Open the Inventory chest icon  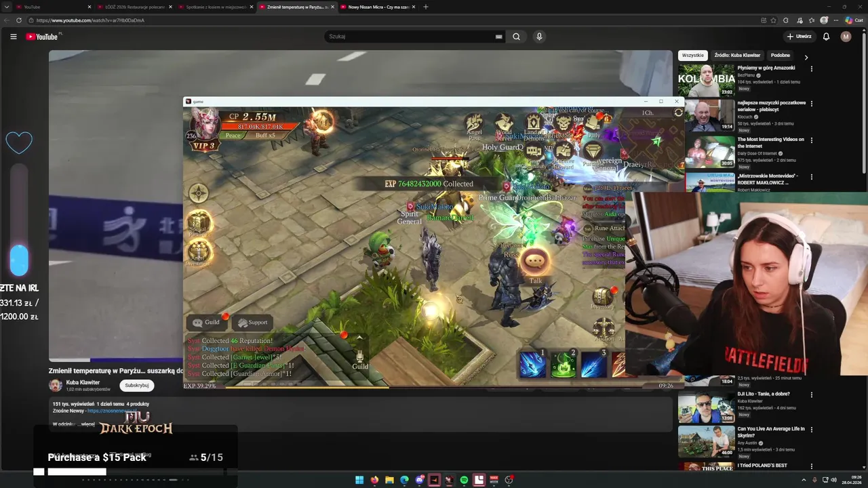click(602, 296)
